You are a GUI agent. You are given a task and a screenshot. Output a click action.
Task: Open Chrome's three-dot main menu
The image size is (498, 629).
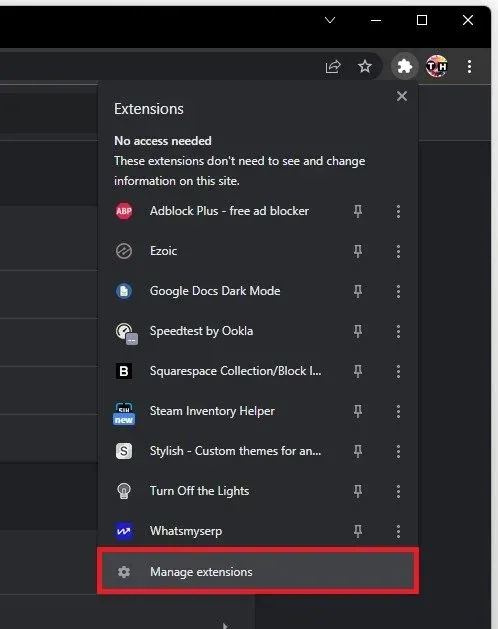[469, 66]
